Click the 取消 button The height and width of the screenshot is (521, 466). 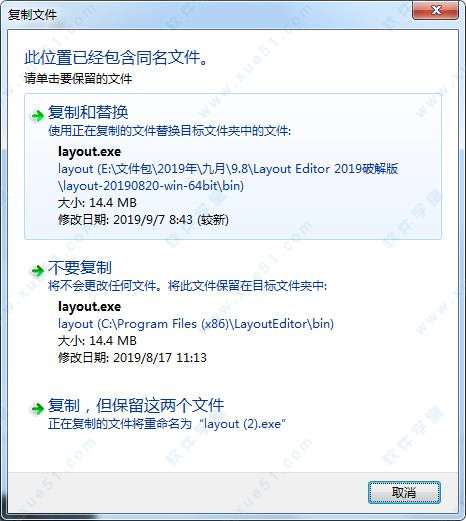tap(404, 492)
